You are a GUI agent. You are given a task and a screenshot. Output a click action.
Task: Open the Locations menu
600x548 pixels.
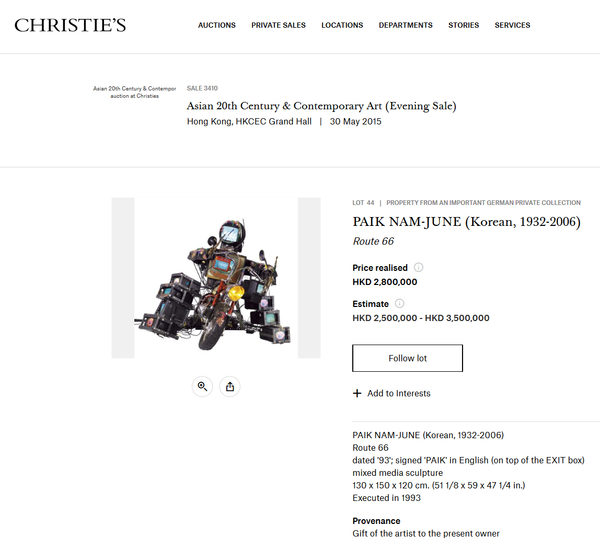tap(342, 25)
